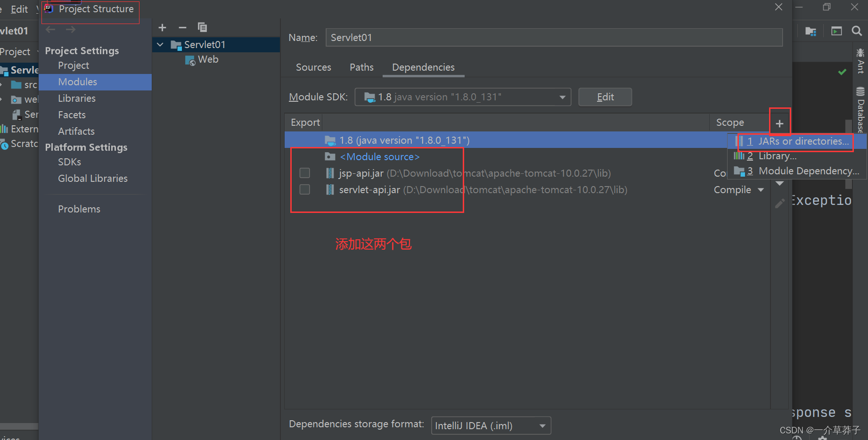Click the Export column header
The image size is (868, 440).
[305, 122]
